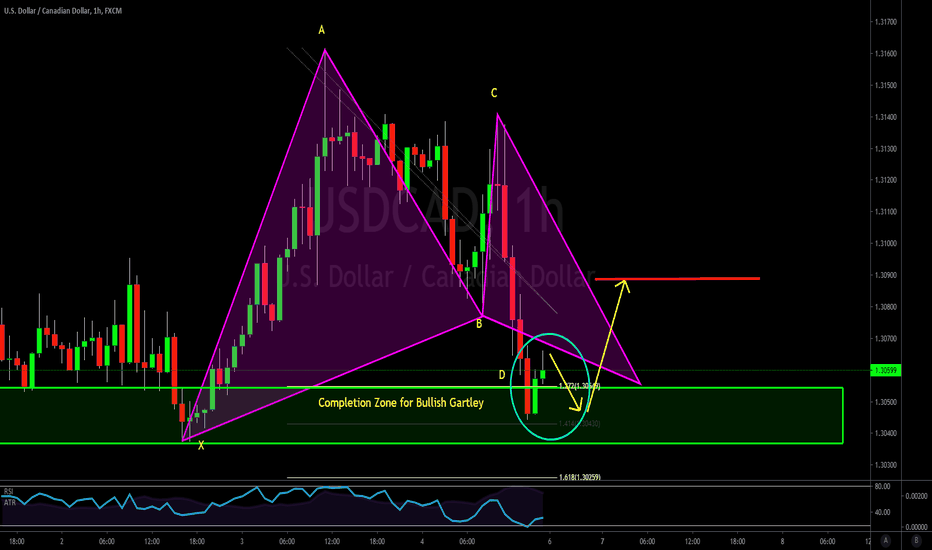Click price axis value 1.31000
This screenshot has height=550, width=932.
[885, 244]
